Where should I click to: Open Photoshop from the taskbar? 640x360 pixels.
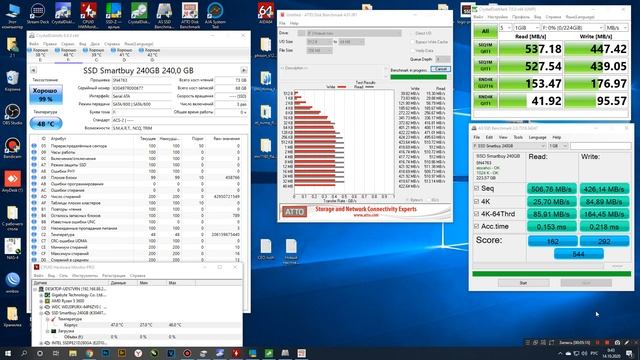105,353
